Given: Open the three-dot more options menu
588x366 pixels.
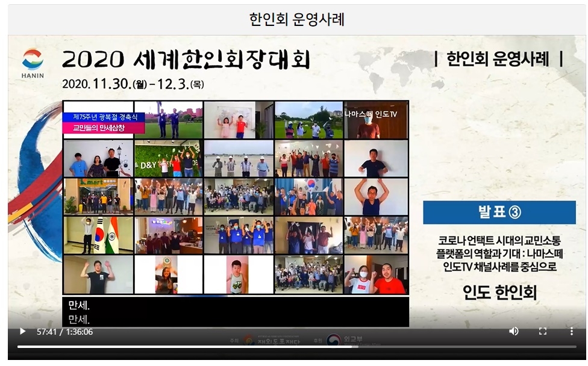Looking at the screenshot, I should click(x=571, y=331).
